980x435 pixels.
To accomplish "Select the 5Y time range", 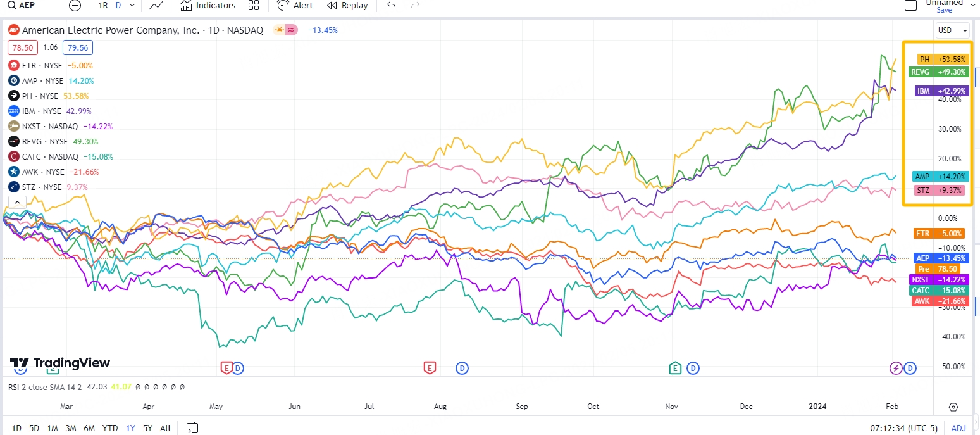I will coord(147,428).
